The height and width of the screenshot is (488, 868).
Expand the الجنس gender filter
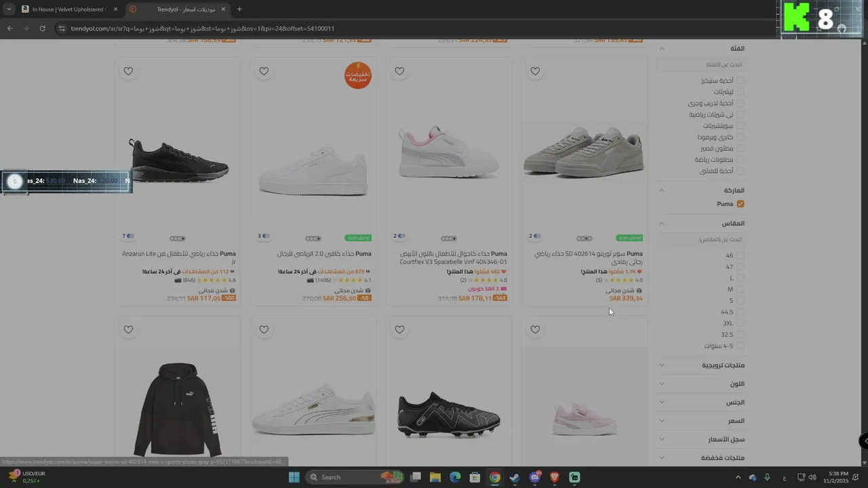point(662,403)
